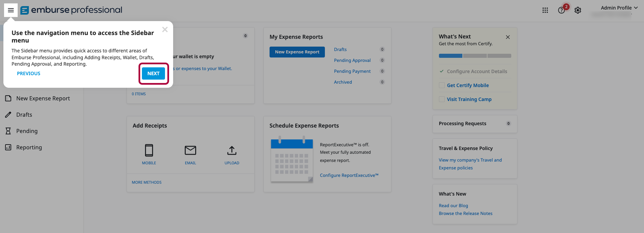Open the Drafts link in My Expense Reports
This screenshot has height=233, width=644.
tap(340, 49)
